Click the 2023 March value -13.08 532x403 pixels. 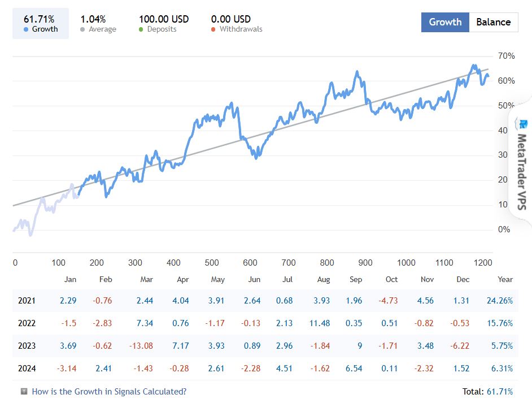click(141, 346)
